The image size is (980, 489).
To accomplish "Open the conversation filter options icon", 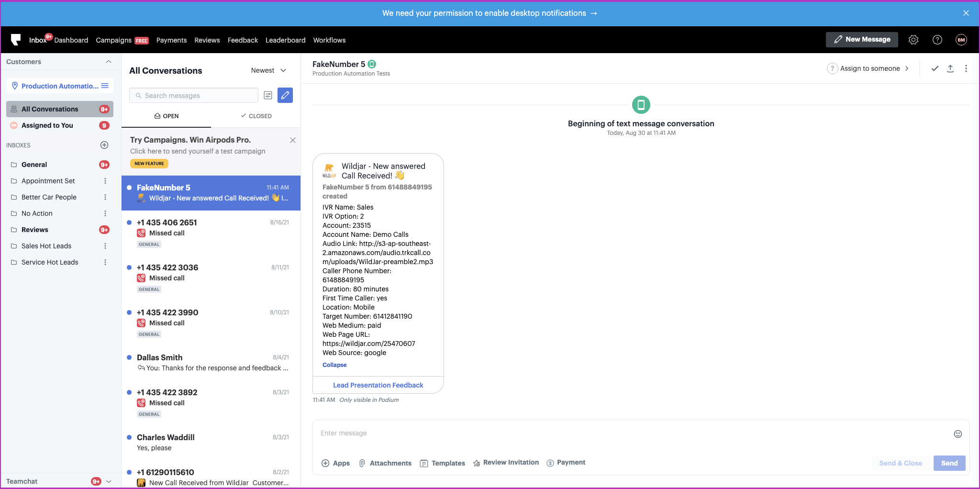I will tap(268, 95).
